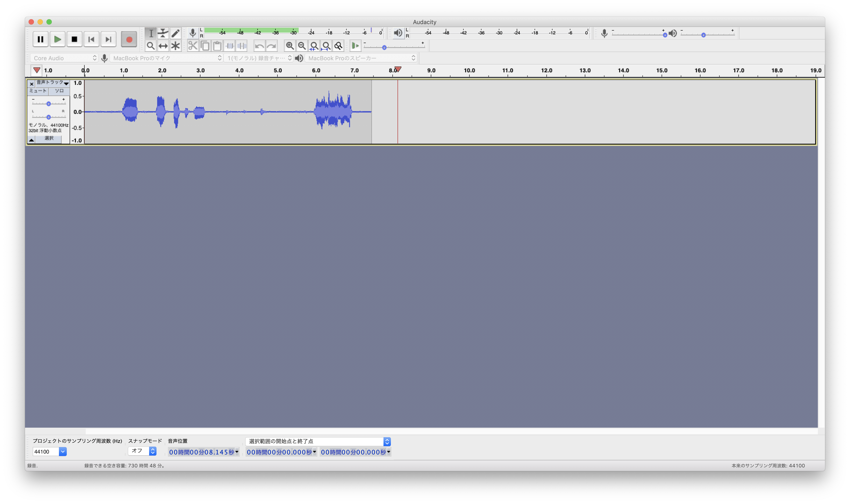Click the Copy icon
850x504 pixels.
click(x=205, y=46)
